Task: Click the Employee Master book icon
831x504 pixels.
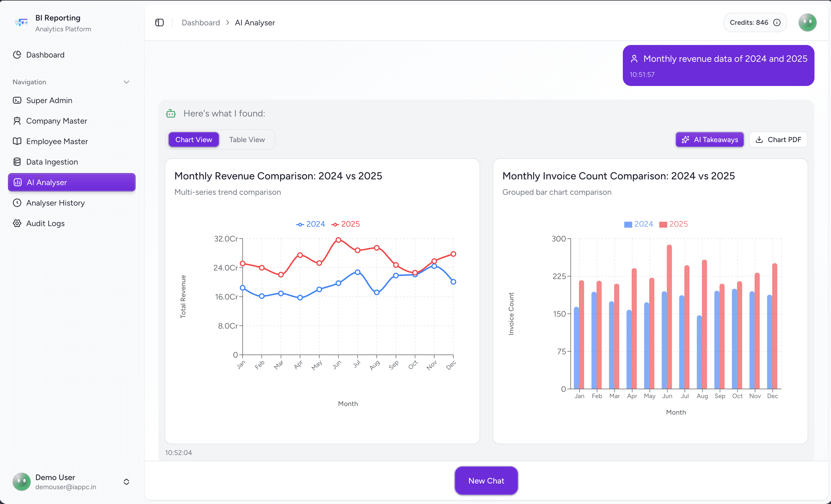Action: tap(17, 141)
